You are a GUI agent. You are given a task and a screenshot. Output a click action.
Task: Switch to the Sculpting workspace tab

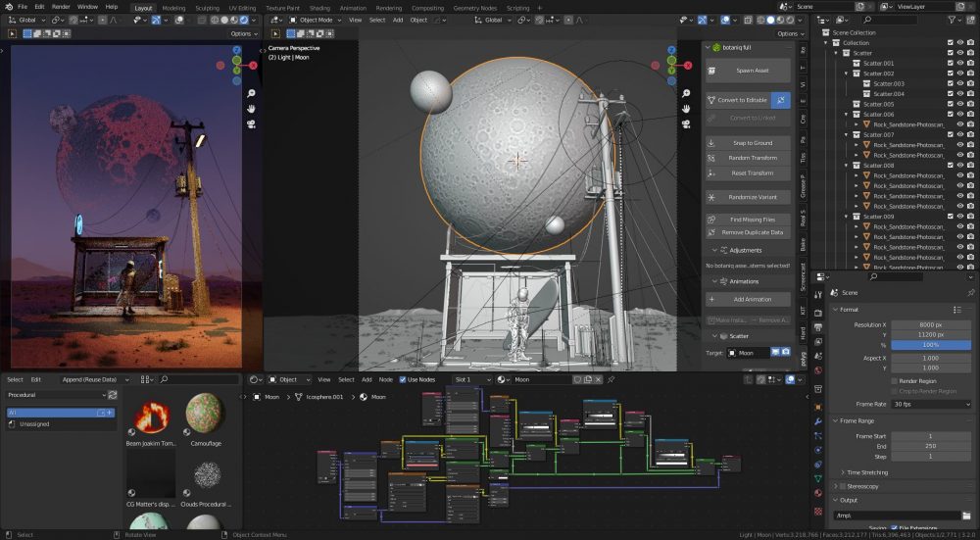(207, 8)
